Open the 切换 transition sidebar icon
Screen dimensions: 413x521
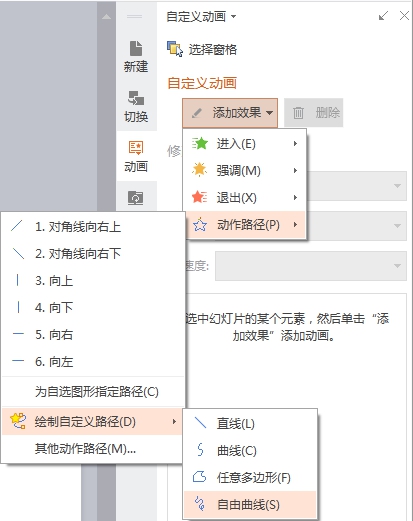pos(136,98)
